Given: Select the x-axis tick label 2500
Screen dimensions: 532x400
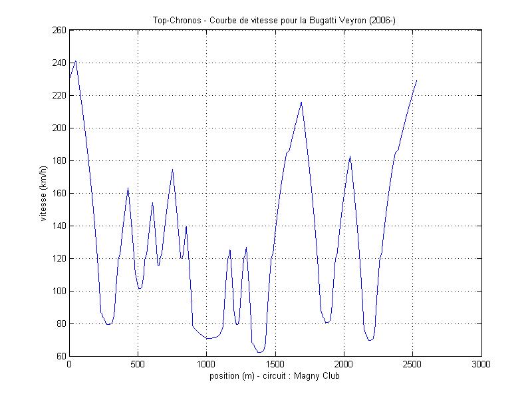Looking at the screenshot, I should click(x=412, y=364).
